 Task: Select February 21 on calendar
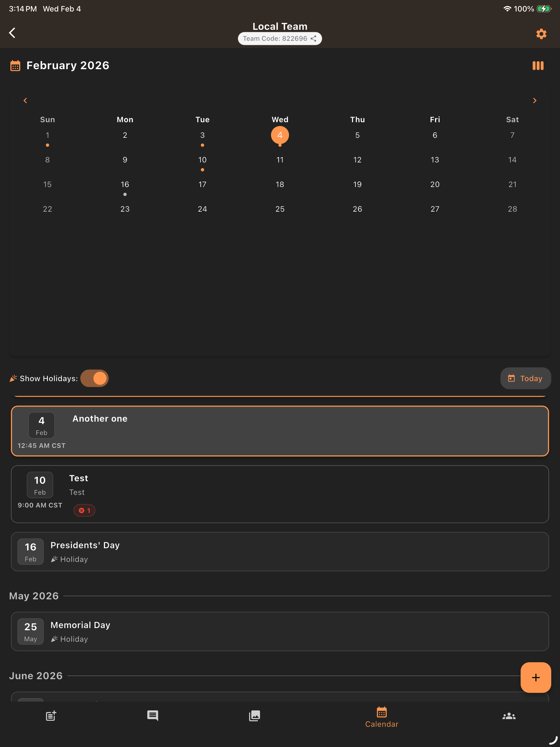tap(512, 184)
